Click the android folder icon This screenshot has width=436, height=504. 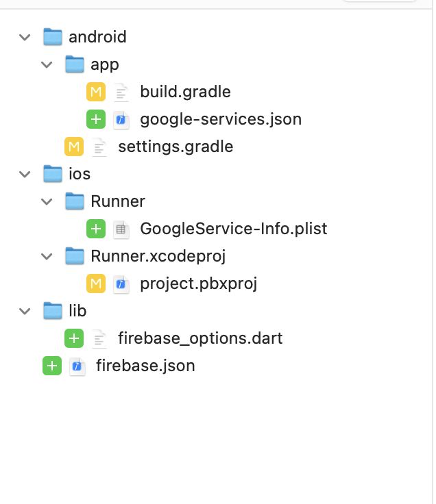(53, 37)
